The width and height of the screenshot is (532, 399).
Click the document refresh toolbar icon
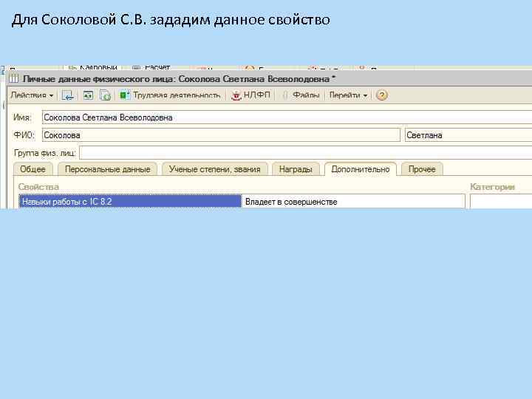106,95
